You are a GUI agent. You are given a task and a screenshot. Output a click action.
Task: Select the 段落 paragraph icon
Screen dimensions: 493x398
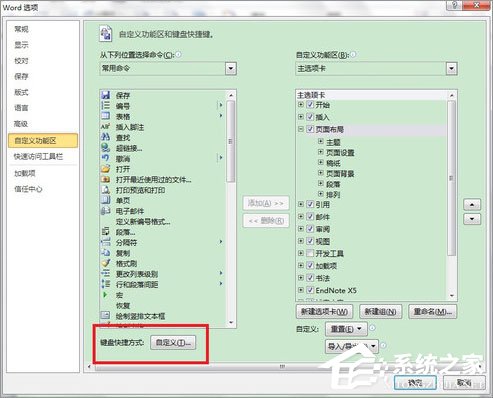point(105,231)
